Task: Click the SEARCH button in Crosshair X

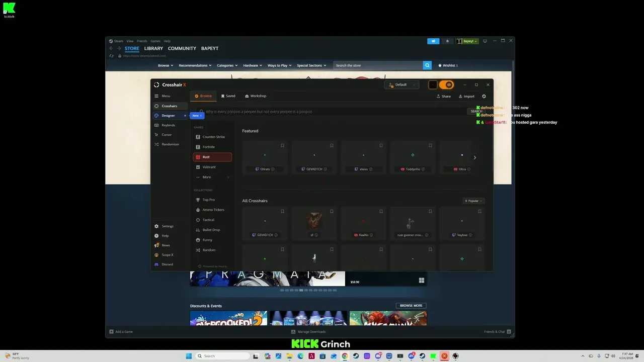Action: tap(476, 112)
